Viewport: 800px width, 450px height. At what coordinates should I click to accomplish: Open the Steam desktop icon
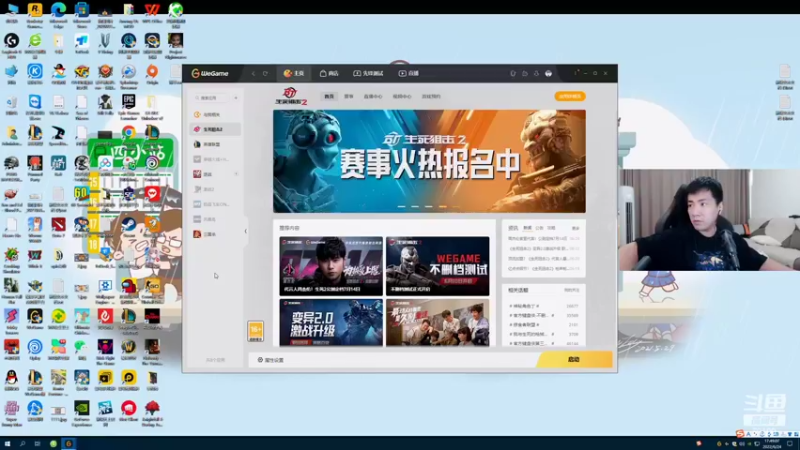(129, 227)
